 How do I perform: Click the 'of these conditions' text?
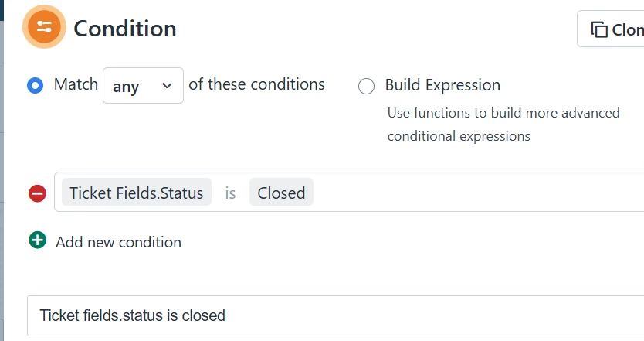coord(256,84)
